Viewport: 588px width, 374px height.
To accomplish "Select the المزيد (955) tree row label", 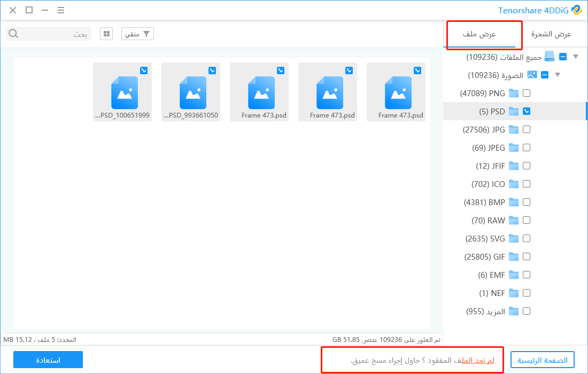I will (x=485, y=312).
